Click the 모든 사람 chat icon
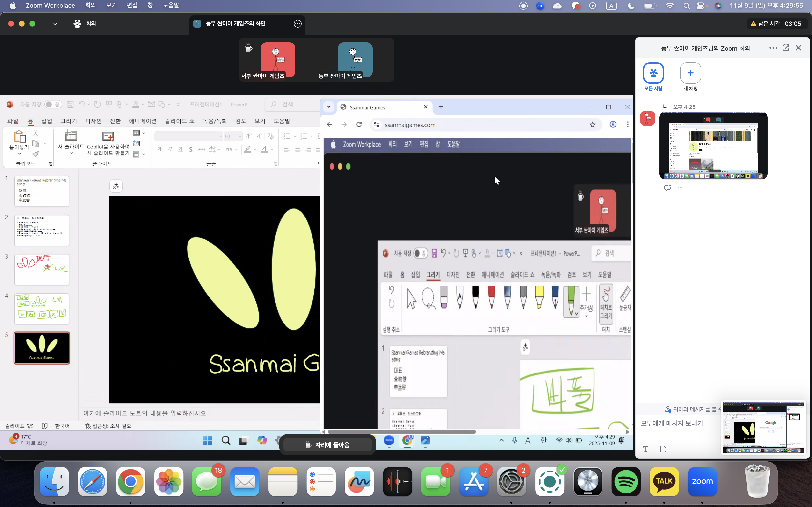Viewport: 812px width, 507px height. 653,73
